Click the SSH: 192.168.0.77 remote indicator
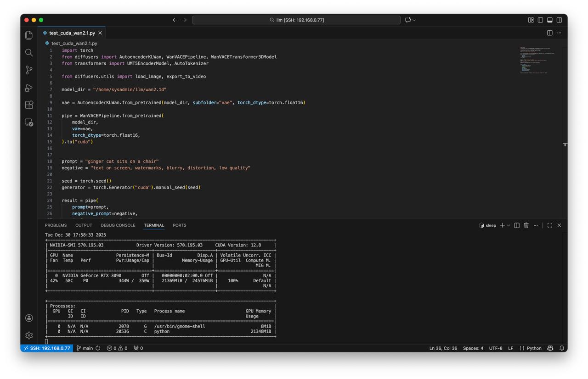The height and width of the screenshot is (379, 588). point(47,348)
